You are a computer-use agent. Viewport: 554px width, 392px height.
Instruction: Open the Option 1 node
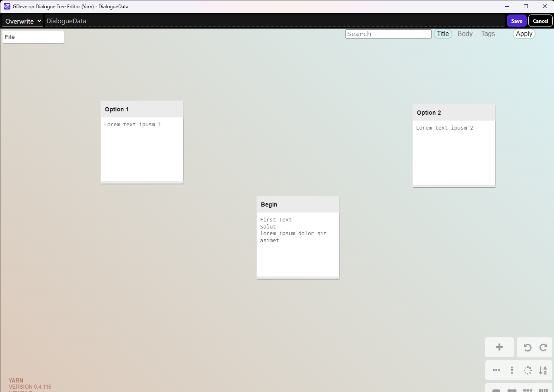click(142, 142)
